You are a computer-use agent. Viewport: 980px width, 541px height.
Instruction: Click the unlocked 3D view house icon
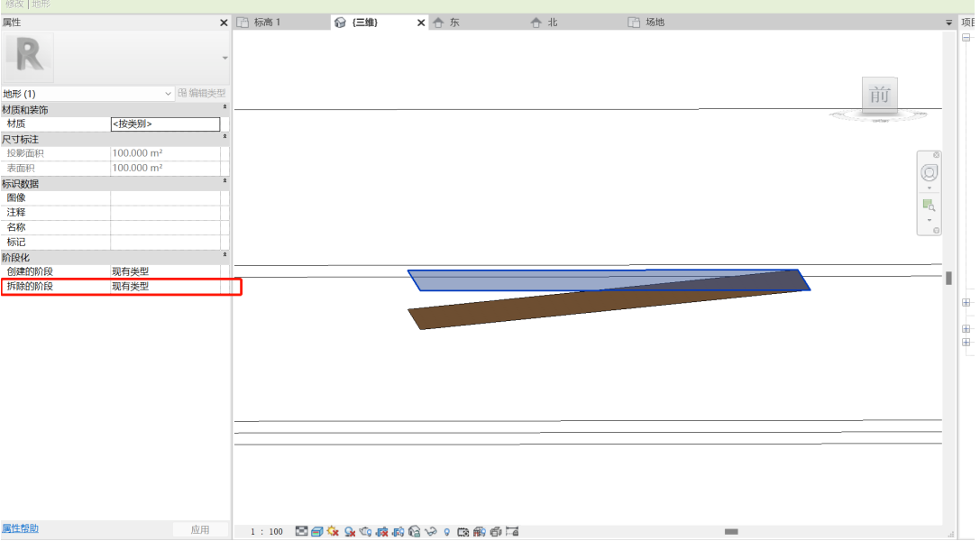coord(415,532)
